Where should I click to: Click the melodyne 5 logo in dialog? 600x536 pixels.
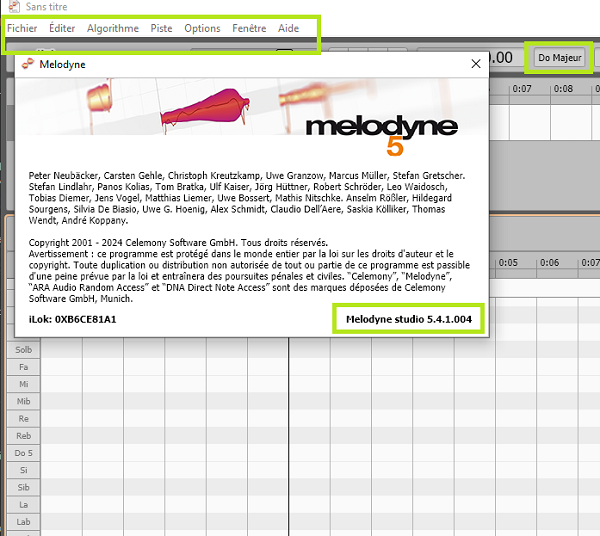tap(382, 135)
